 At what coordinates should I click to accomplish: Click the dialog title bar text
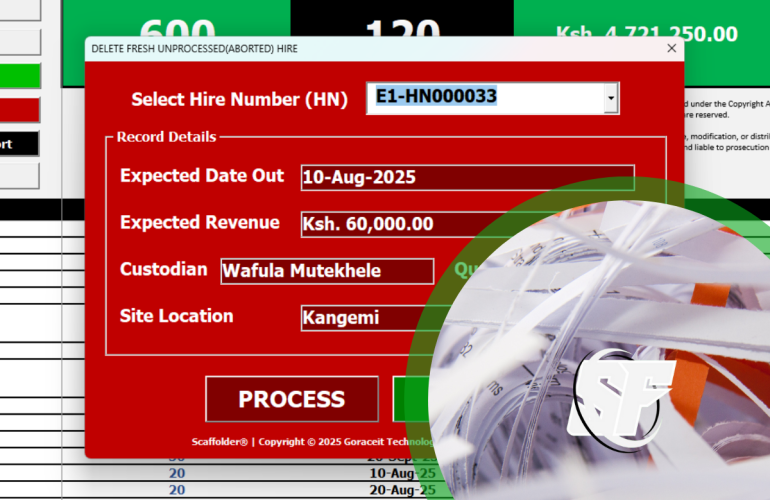coord(194,48)
